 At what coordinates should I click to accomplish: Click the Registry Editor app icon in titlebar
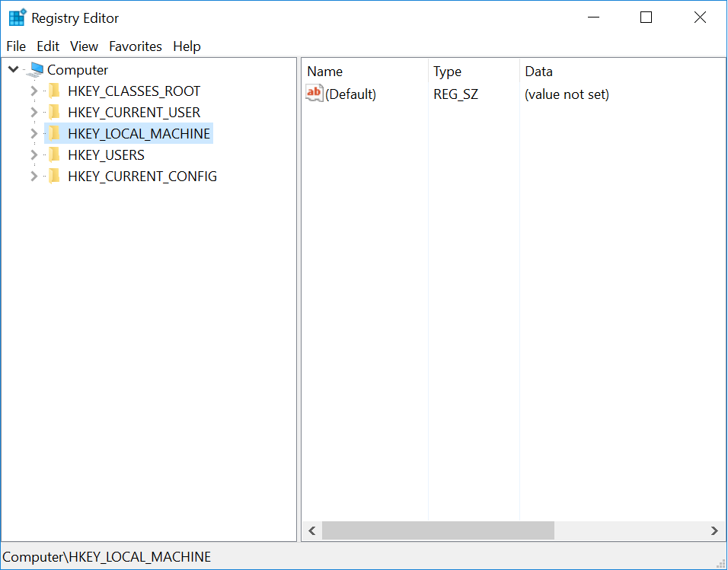[x=17, y=17]
